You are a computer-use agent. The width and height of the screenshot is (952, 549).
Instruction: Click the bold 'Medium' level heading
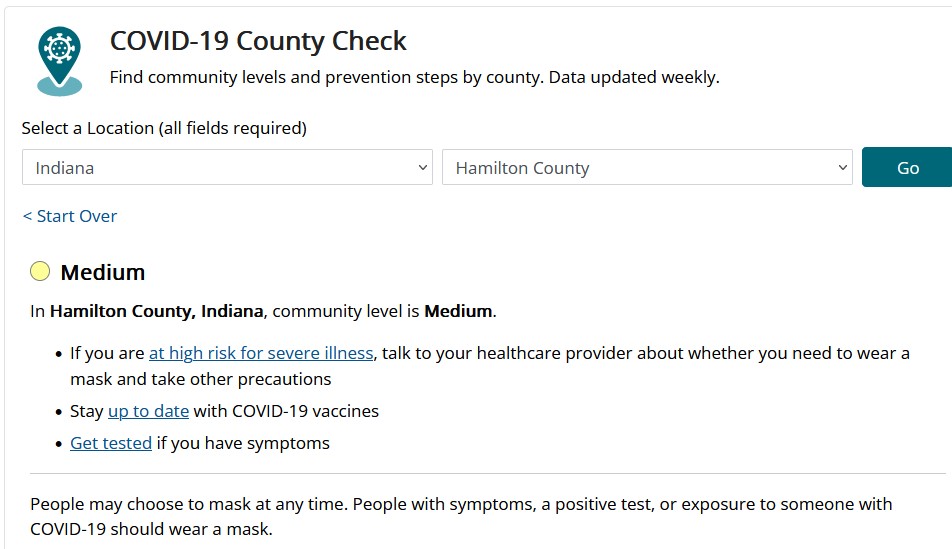[103, 272]
